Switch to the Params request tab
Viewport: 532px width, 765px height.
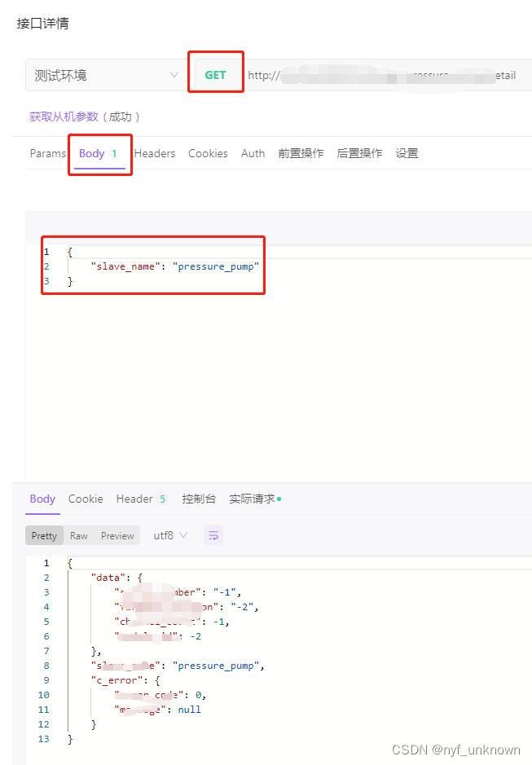click(x=48, y=153)
